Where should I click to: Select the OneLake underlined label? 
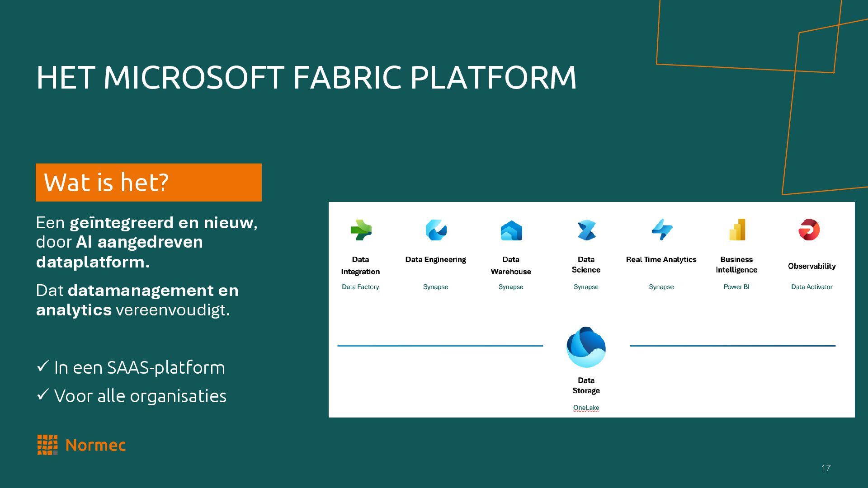pos(586,408)
